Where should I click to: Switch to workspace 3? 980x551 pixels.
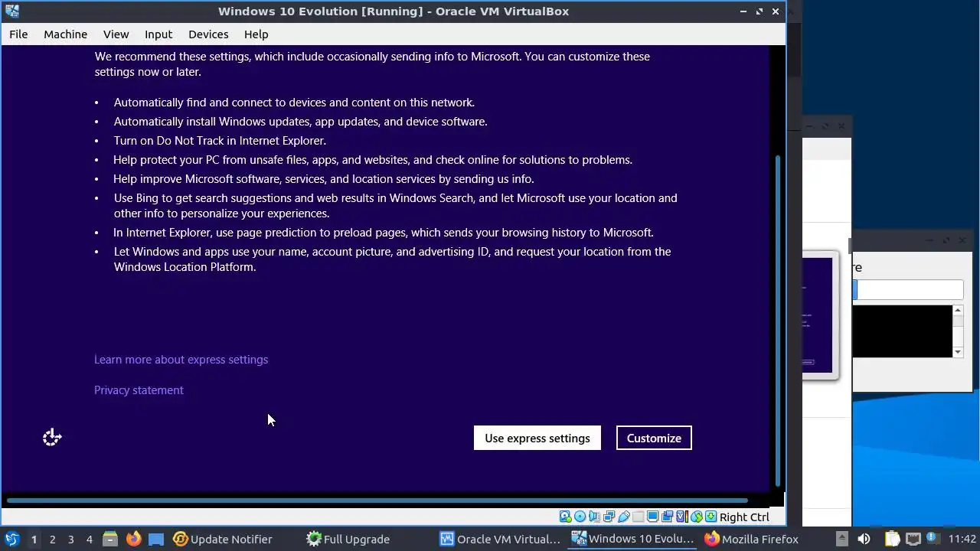[70, 539]
